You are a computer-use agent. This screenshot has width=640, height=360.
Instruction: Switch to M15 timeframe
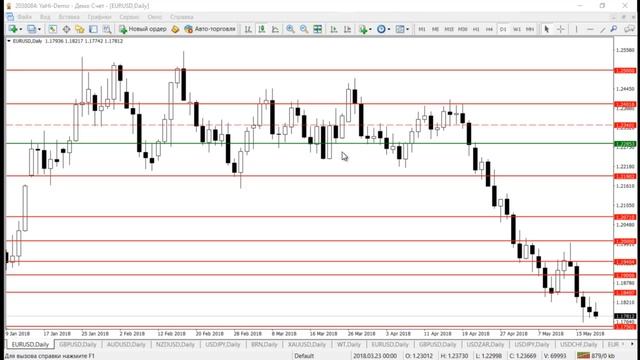click(x=449, y=29)
